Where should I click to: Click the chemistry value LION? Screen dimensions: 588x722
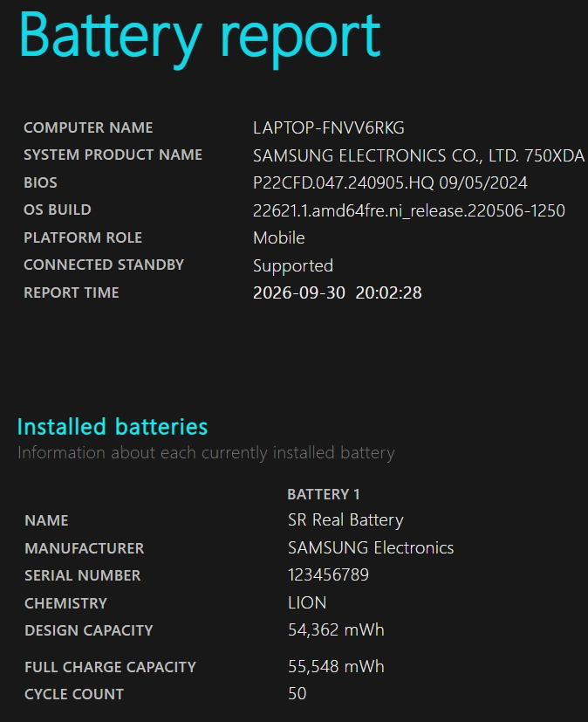307,602
